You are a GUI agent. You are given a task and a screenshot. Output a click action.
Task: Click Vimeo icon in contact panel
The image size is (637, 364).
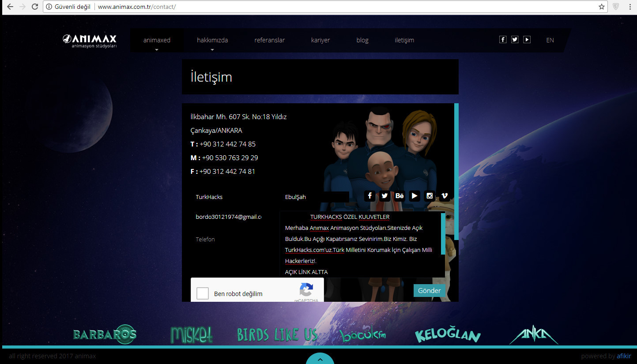tap(445, 196)
